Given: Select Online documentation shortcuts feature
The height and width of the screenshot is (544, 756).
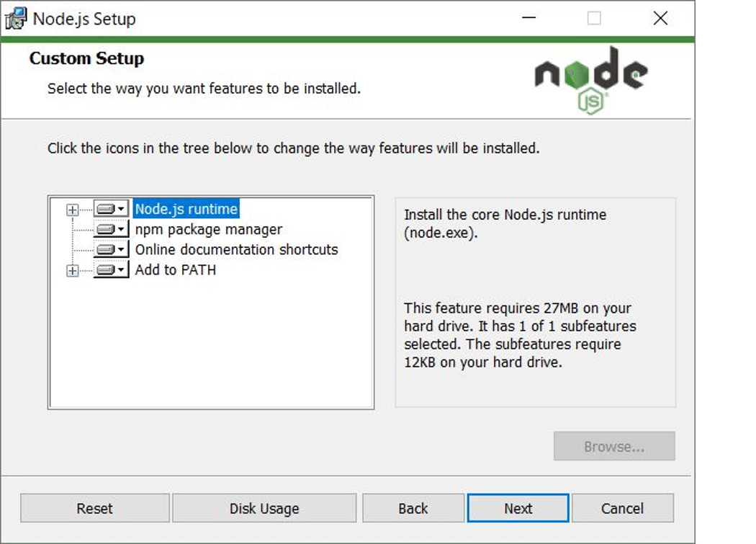Looking at the screenshot, I should tap(236, 249).
